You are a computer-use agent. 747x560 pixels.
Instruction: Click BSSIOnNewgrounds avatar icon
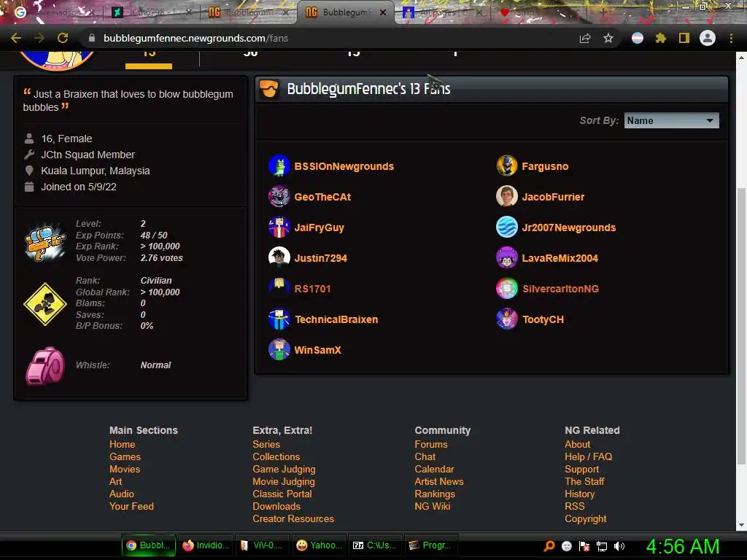(x=279, y=166)
